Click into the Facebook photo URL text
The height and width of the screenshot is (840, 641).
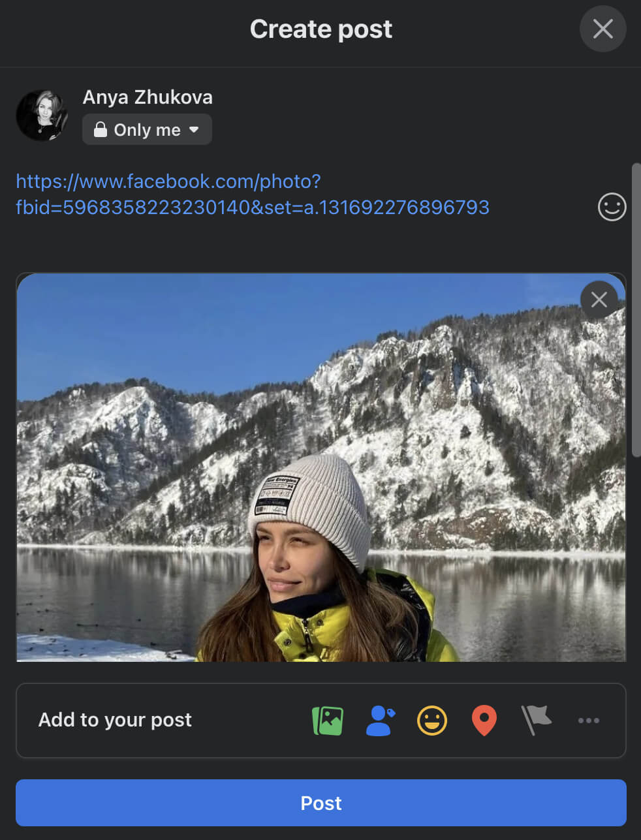[x=252, y=194]
